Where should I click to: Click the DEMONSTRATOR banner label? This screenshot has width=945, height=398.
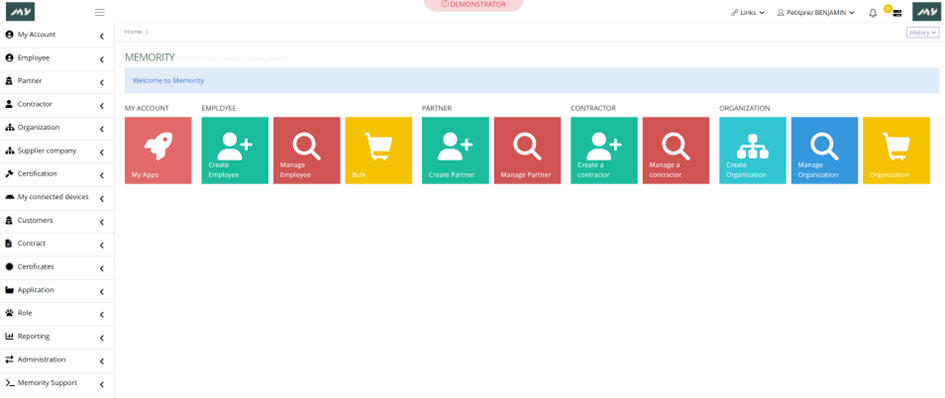pos(474,4)
